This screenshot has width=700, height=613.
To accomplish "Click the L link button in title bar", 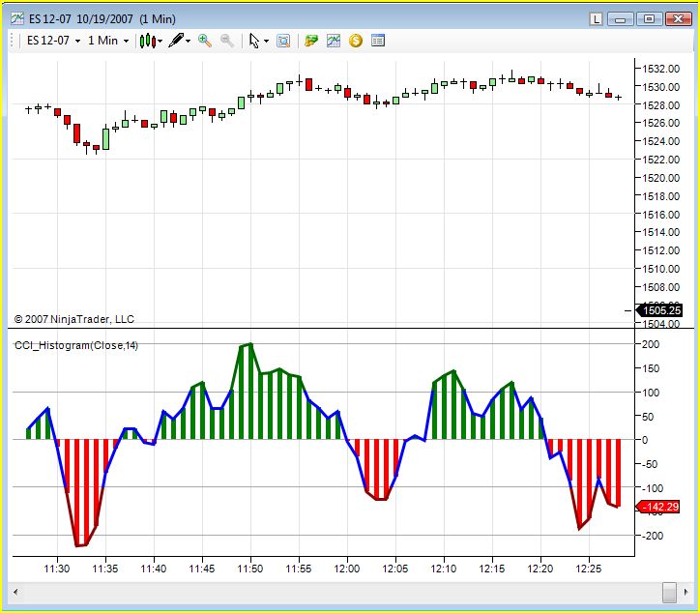I will [596, 19].
